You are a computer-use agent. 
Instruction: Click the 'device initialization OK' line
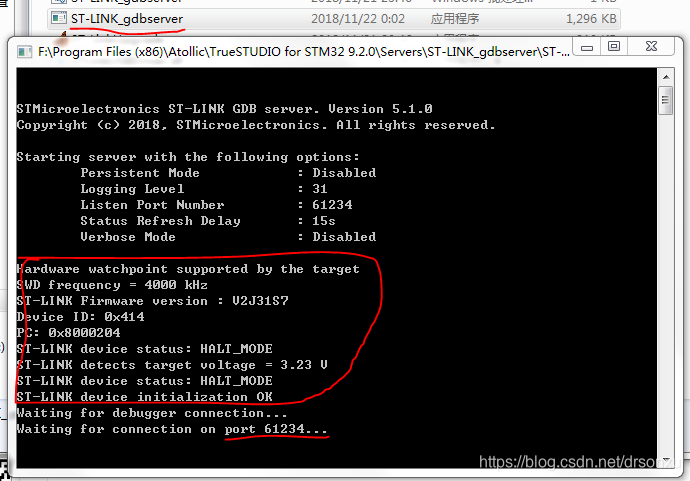(x=145, y=397)
